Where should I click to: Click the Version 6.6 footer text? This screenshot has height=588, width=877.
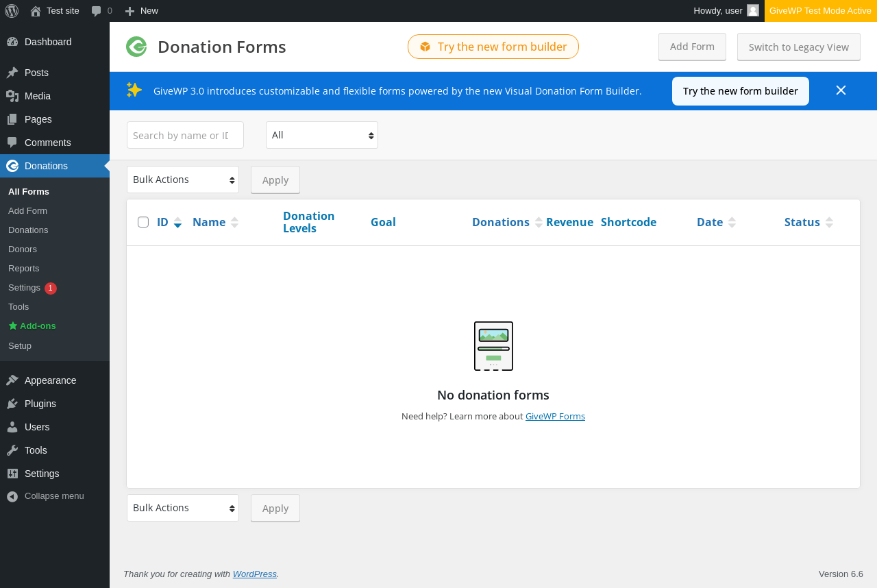pyautogui.click(x=841, y=574)
